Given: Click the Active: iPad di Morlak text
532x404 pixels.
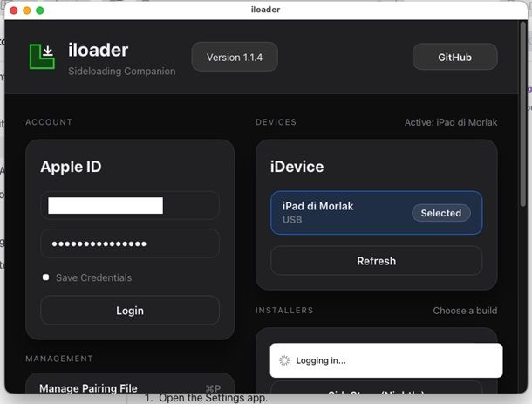Looking at the screenshot, I should point(451,122).
